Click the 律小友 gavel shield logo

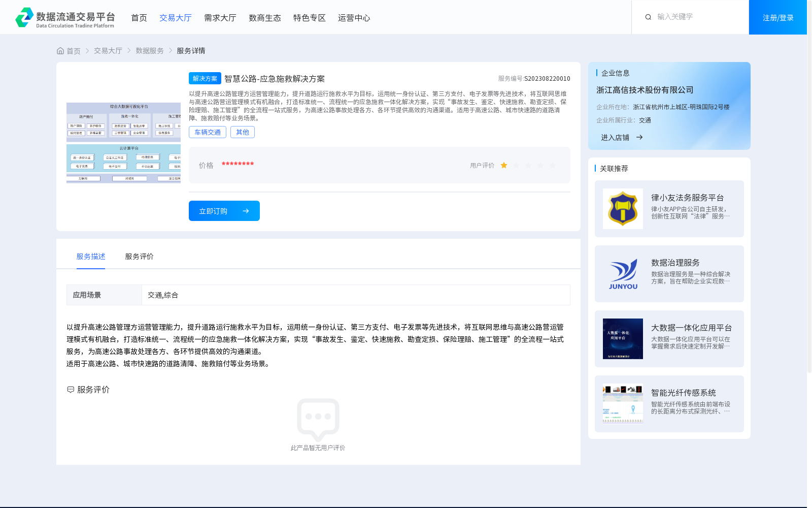coord(623,209)
